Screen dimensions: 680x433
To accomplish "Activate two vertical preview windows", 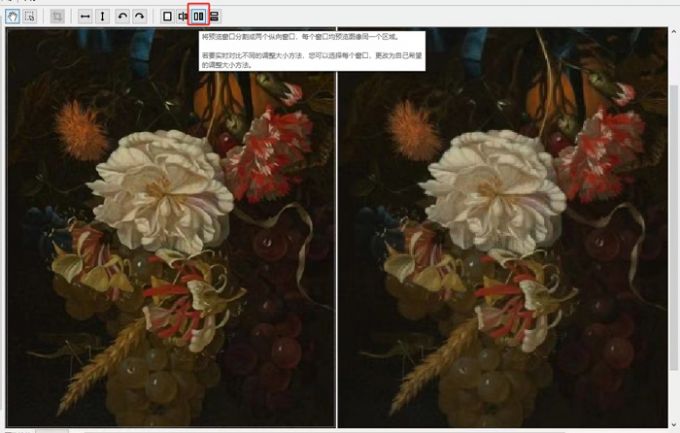I will (x=199, y=17).
